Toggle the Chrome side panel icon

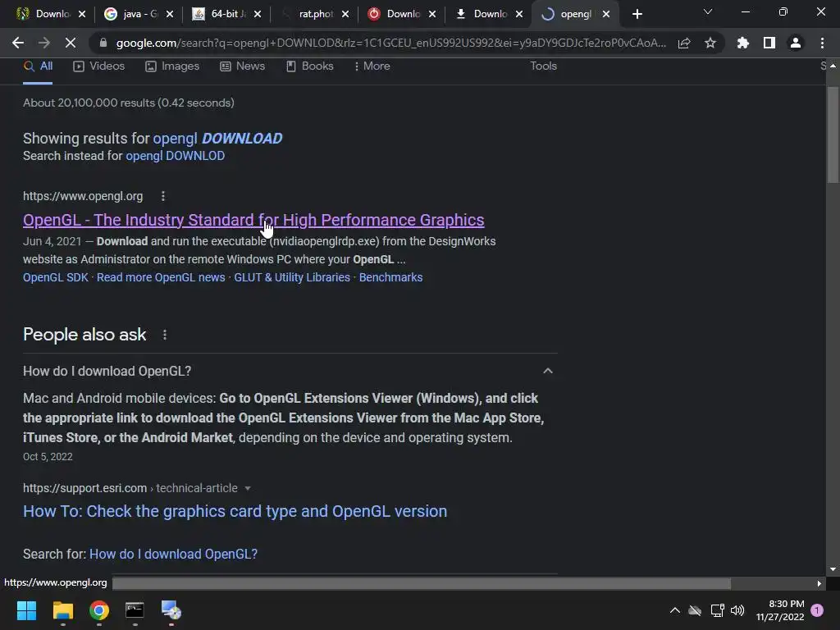769,43
